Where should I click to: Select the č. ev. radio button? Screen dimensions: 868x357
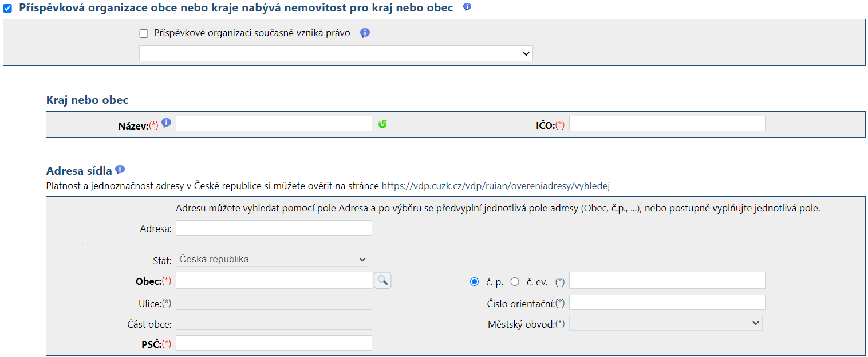(x=515, y=282)
